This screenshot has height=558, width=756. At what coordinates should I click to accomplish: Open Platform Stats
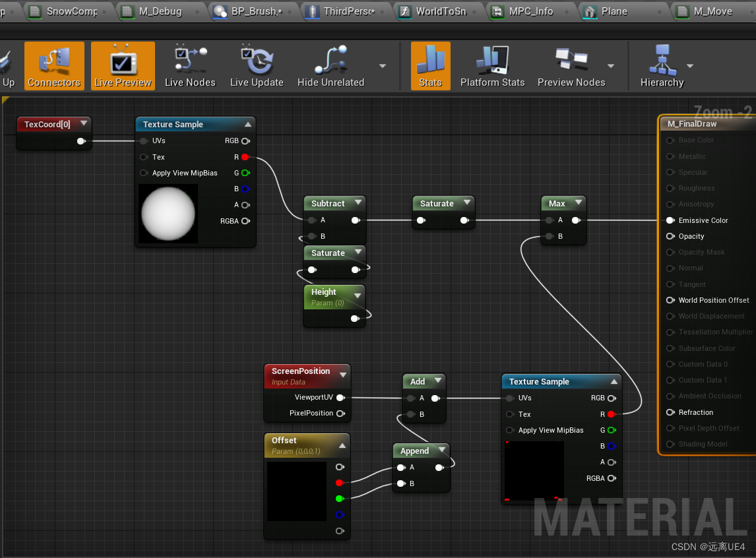[492, 66]
